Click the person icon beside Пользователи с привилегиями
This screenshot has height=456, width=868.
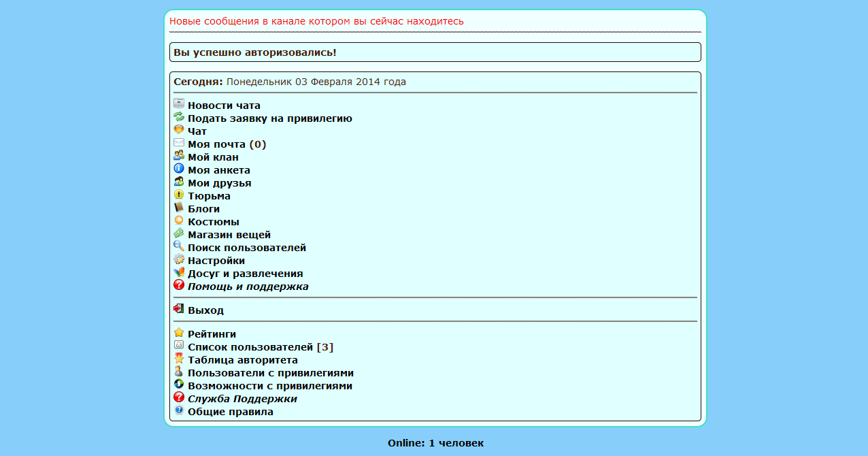pos(179,371)
